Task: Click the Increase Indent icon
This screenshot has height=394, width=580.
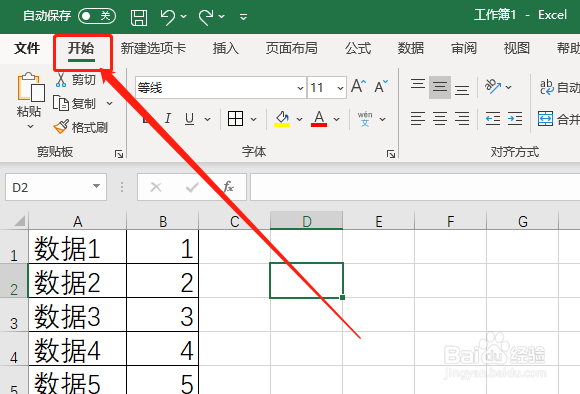Action: tap(515, 119)
